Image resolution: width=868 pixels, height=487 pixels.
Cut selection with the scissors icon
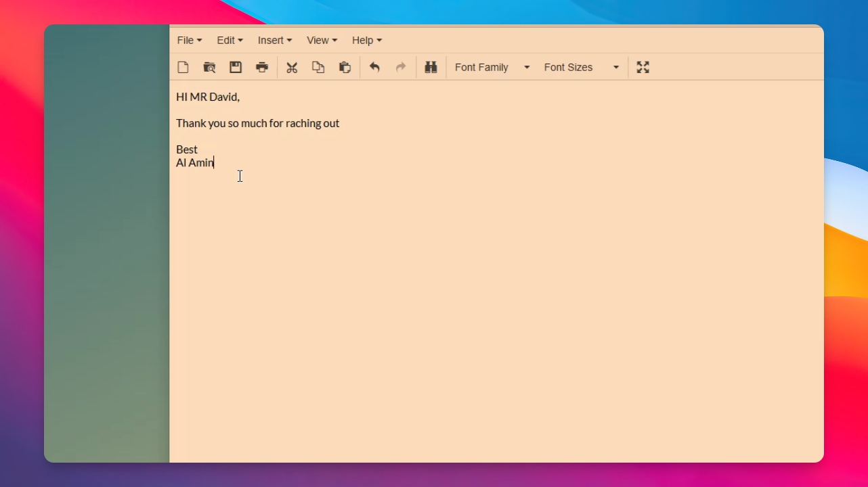point(292,67)
